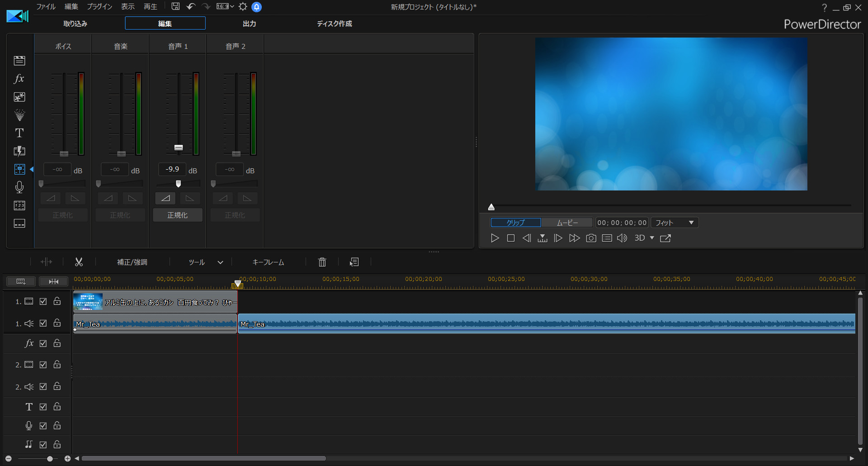Open the Voice-Over Recording microphone icon
The width and height of the screenshot is (868, 466).
(19, 187)
